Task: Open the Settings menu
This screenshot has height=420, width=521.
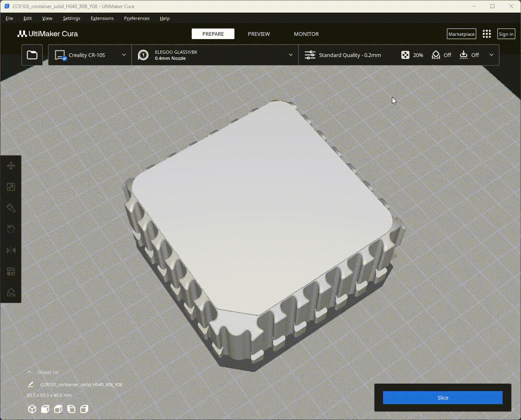Action: point(72,18)
